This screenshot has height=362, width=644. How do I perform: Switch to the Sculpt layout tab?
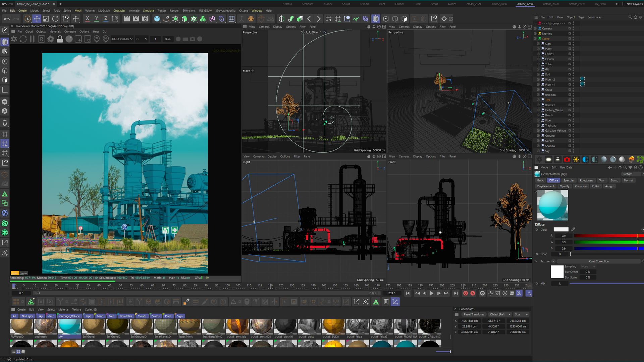tap(346, 4)
